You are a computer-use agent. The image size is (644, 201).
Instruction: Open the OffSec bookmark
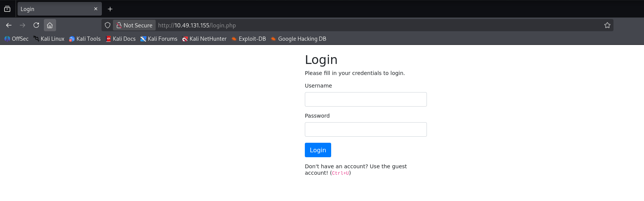coord(16,39)
